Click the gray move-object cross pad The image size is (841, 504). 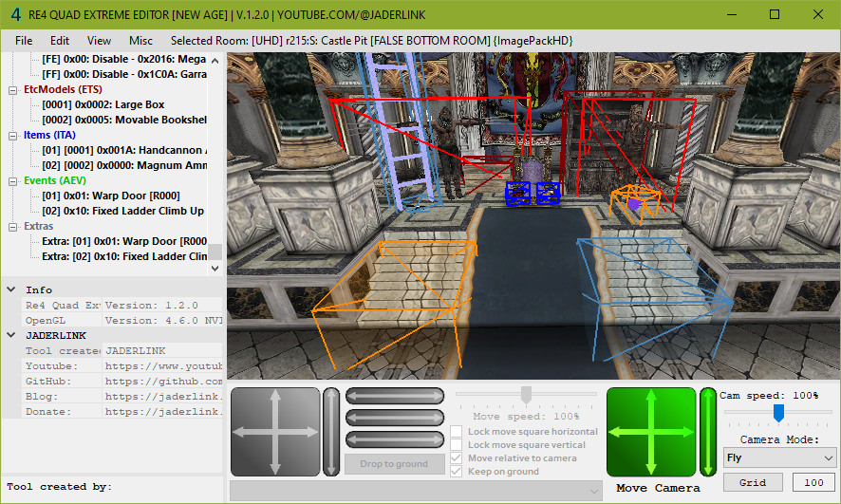pyautogui.click(x=275, y=432)
